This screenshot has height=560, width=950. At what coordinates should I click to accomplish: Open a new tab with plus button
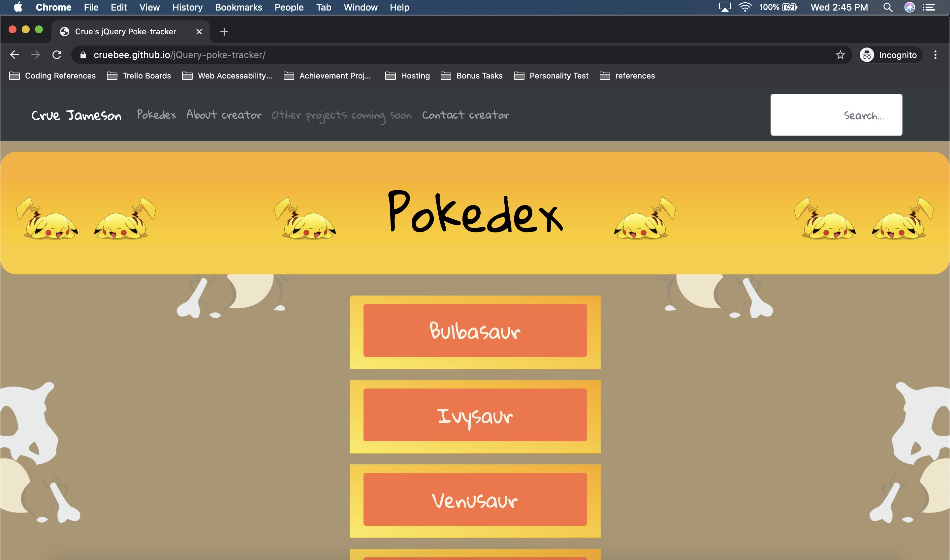224,32
